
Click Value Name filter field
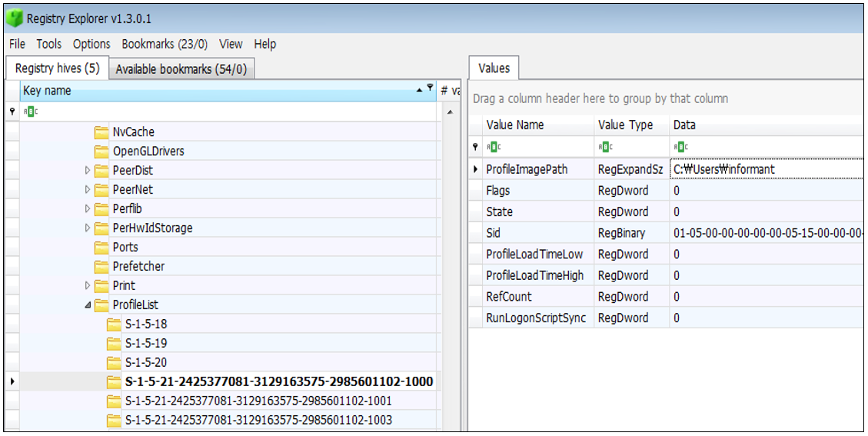539,147
